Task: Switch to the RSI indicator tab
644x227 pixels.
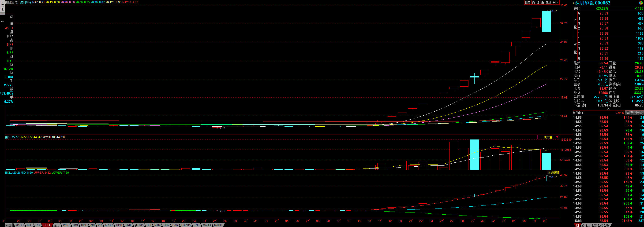Action: [x=38, y=225]
